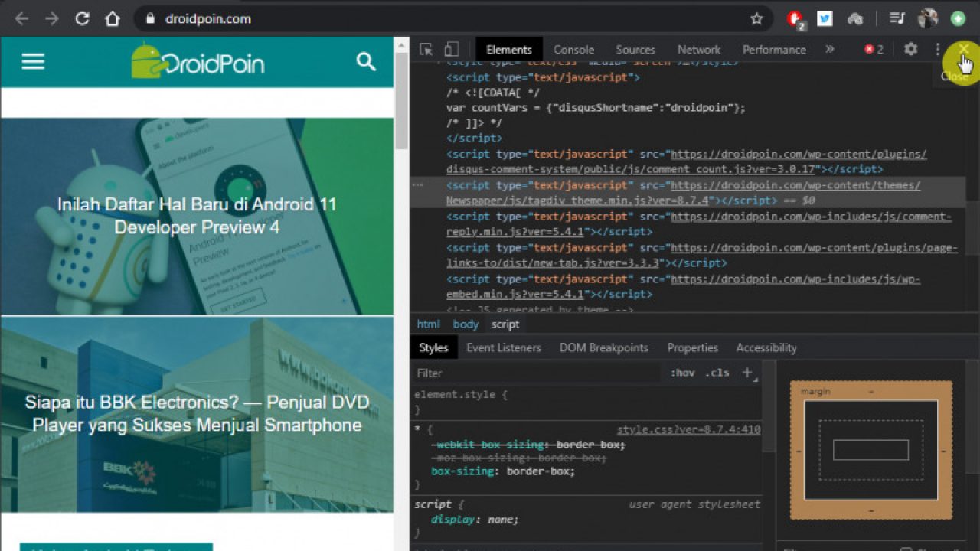Open the Chrome profile avatar

927,18
